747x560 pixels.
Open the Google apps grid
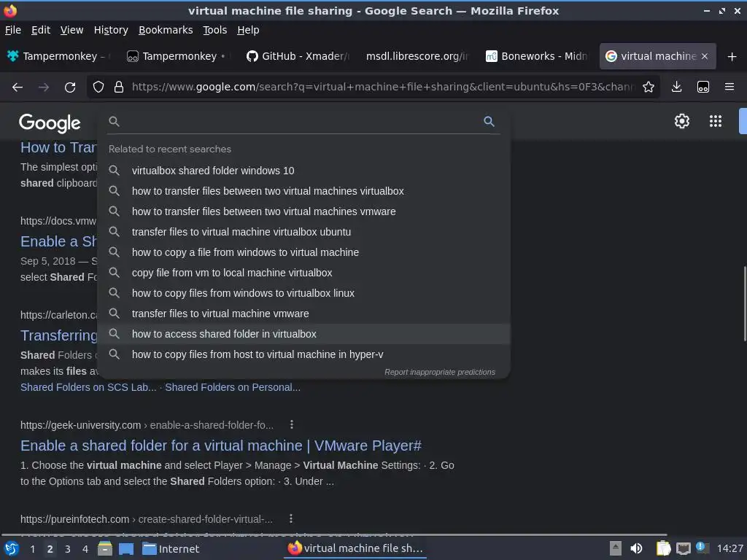(715, 121)
